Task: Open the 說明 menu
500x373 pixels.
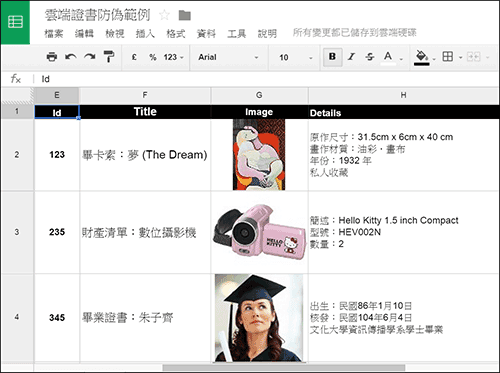Action: click(267, 33)
